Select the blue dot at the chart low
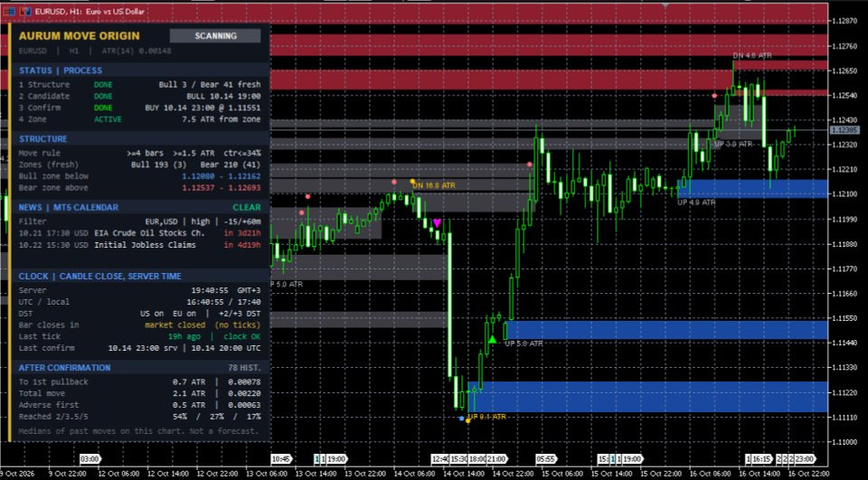Image resolution: width=868 pixels, height=480 pixels. [462, 419]
